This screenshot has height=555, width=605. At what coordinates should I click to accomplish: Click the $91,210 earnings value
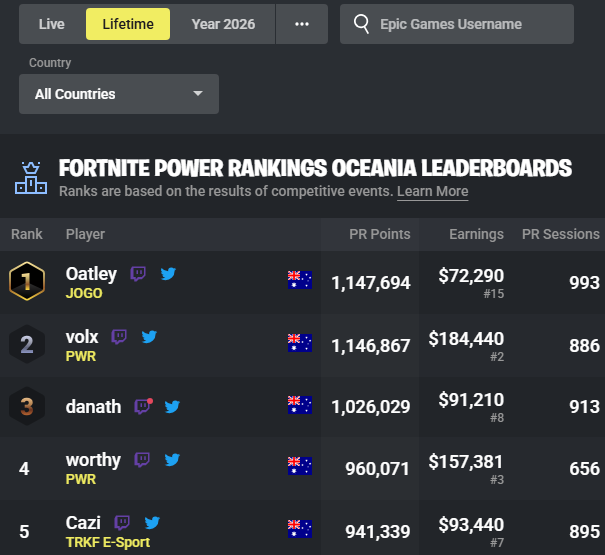click(471, 400)
